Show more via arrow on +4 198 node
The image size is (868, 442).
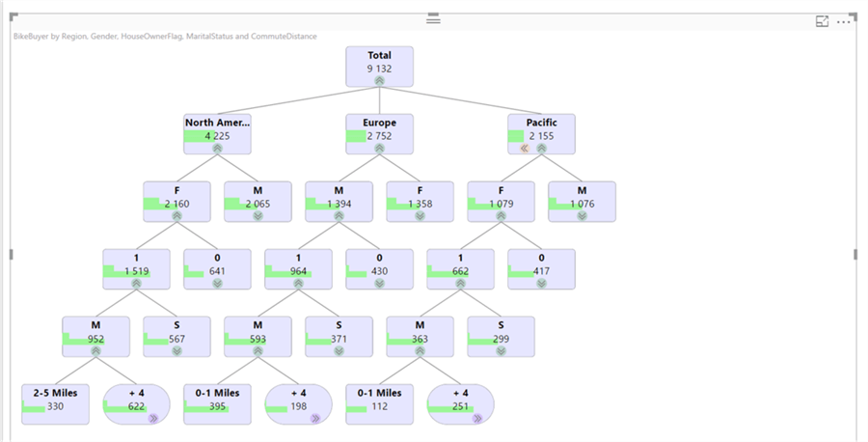coord(315,419)
